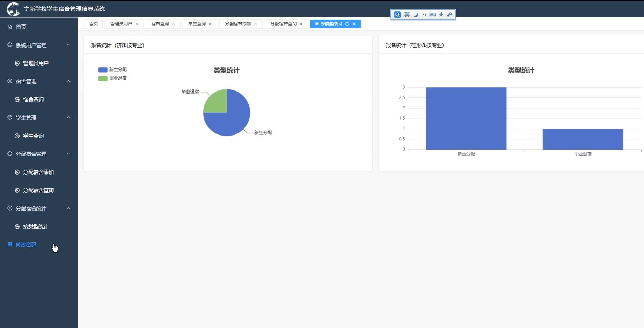The width and height of the screenshot is (644, 328).
Task: Open the 分配宿舍查询 tab
Action: [283, 24]
